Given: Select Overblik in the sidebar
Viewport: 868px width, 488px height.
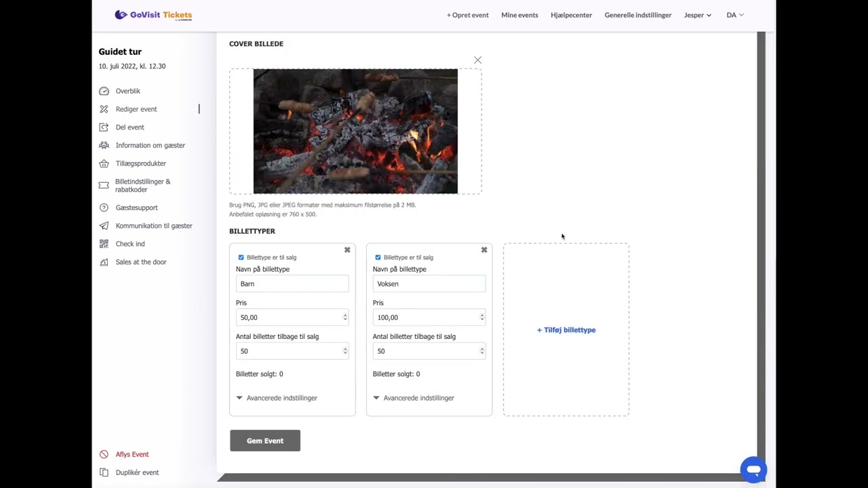Looking at the screenshot, I should point(127,91).
